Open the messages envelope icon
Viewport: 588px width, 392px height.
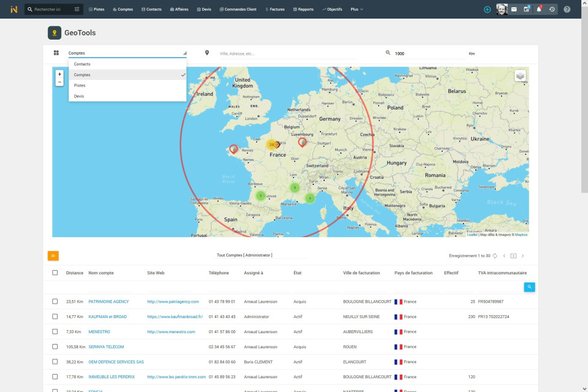point(515,9)
